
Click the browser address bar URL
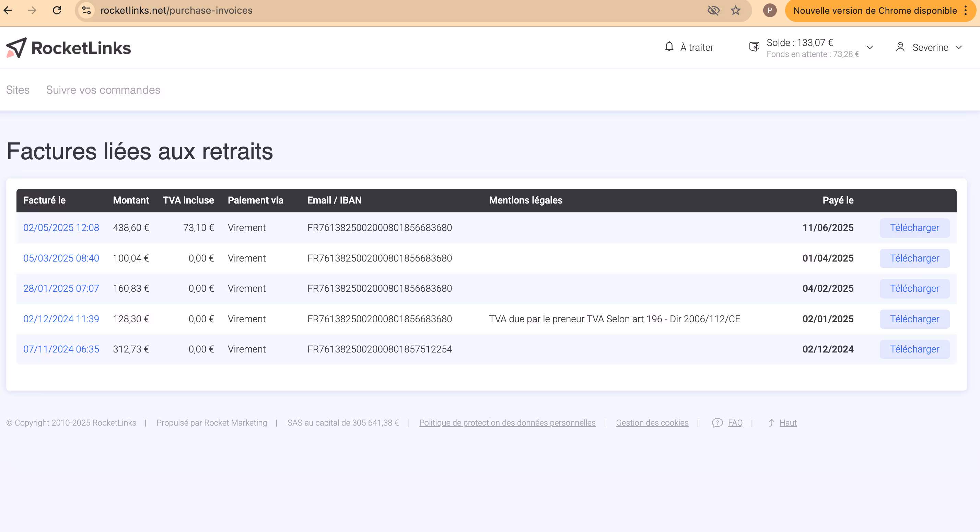(176, 10)
